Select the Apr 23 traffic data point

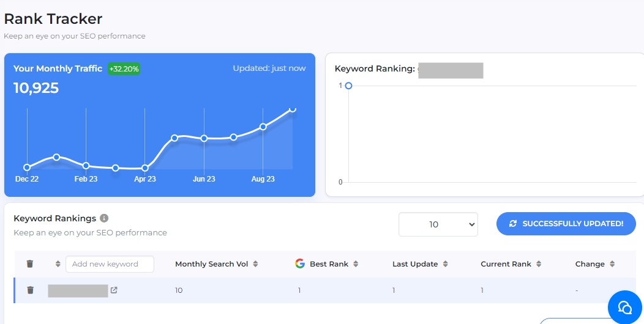pyautogui.click(x=144, y=168)
